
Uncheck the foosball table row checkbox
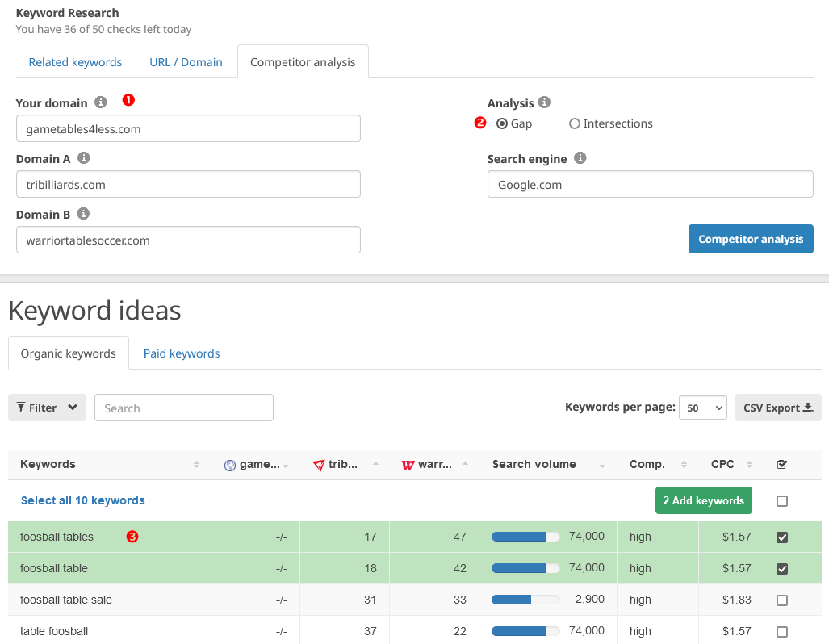pyautogui.click(x=782, y=569)
